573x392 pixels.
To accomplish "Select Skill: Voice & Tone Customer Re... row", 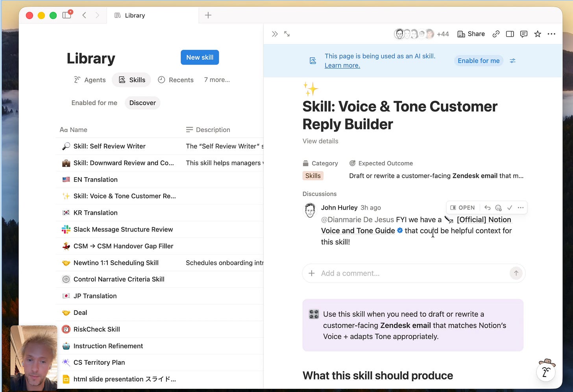I will pyautogui.click(x=125, y=196).
